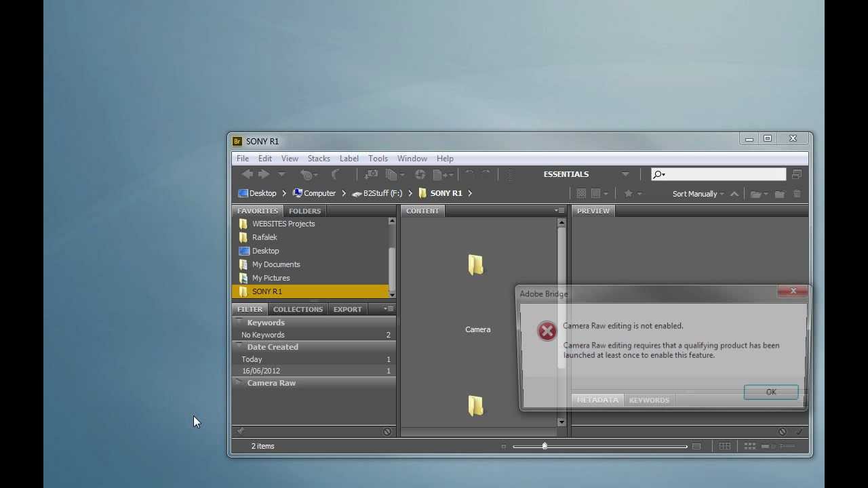Open the Filter panel flyout menu
Viewport: 868px width, 488px height.
tap(389, 309)
